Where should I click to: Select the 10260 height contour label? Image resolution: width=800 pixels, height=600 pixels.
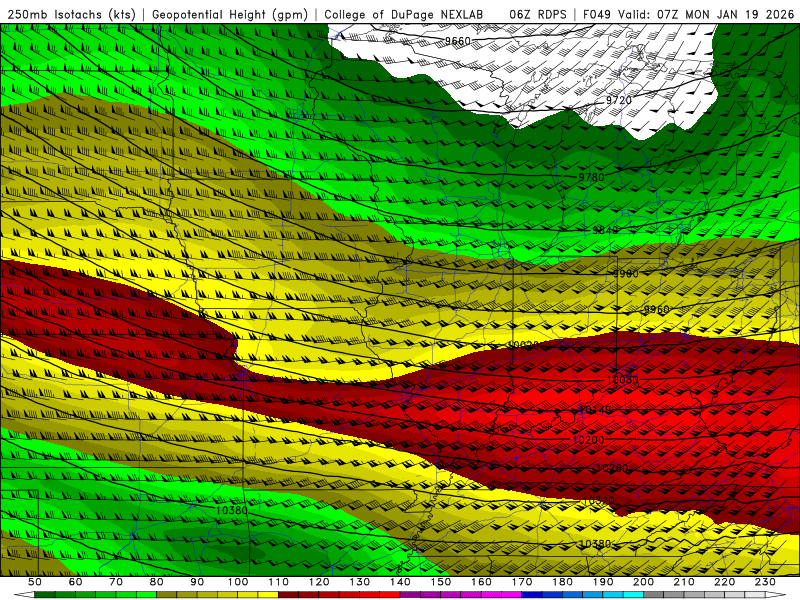coord(612,468)
